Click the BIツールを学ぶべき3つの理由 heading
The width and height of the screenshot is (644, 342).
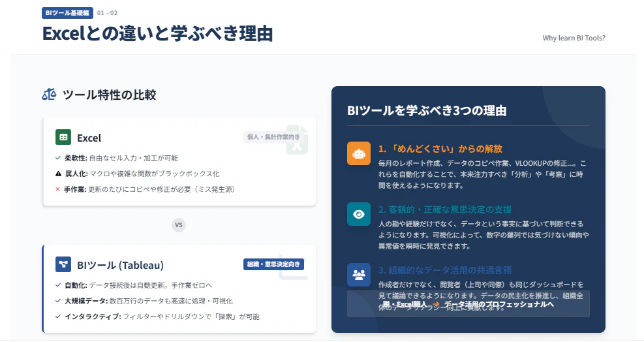tap(427, 110)
